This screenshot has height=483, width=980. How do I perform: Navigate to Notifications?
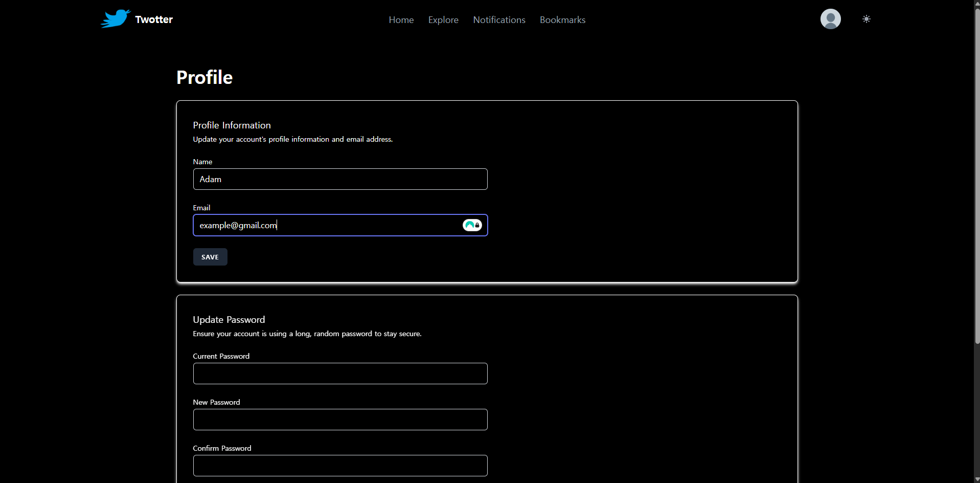click(499, 20)
